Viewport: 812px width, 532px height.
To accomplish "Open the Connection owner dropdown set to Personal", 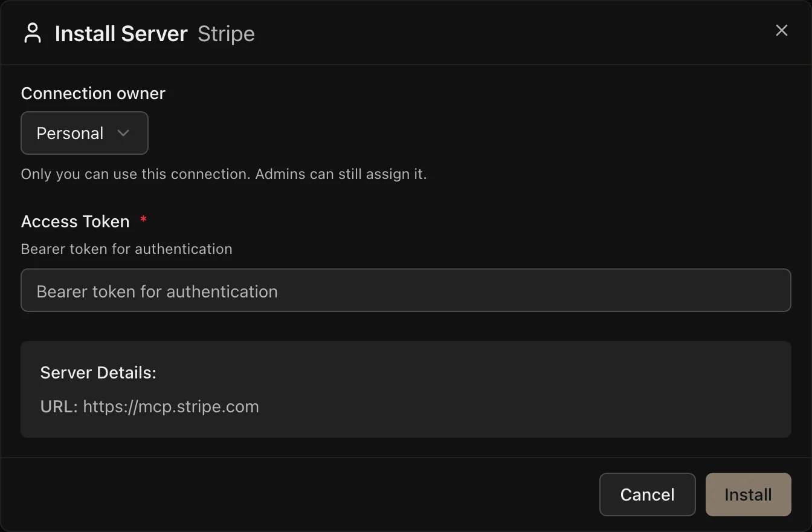I will [x=85, y=133].
